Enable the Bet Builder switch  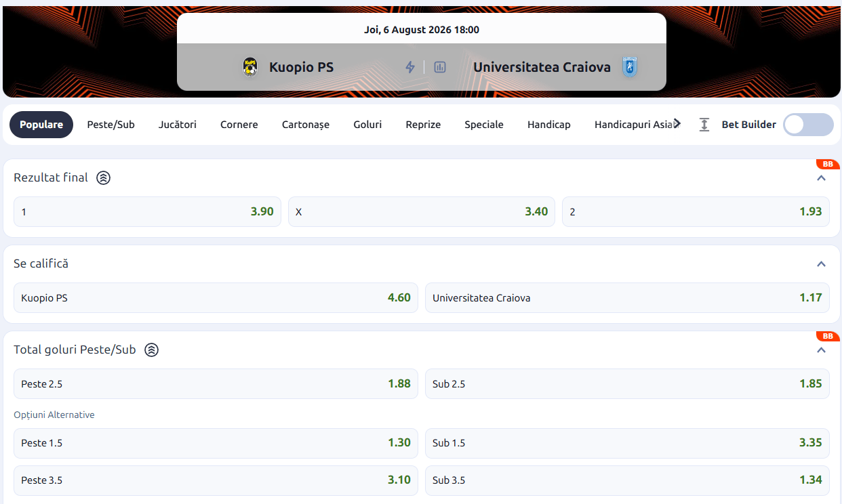pos(808,125)
